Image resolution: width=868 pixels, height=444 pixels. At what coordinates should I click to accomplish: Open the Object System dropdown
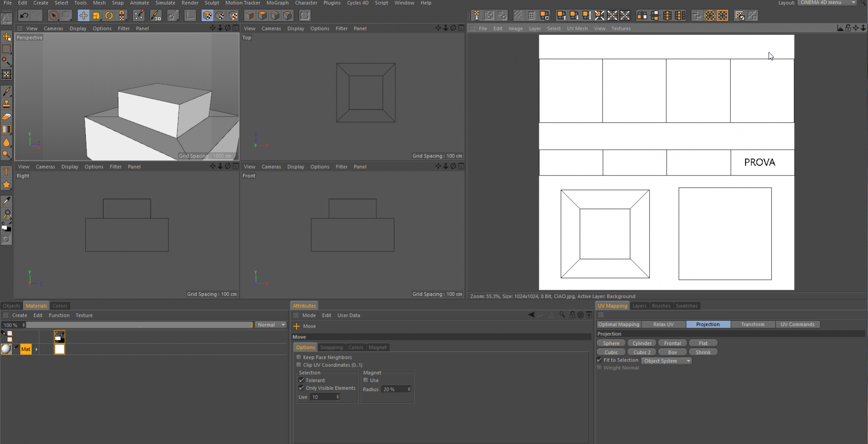(x=667, y=361)
